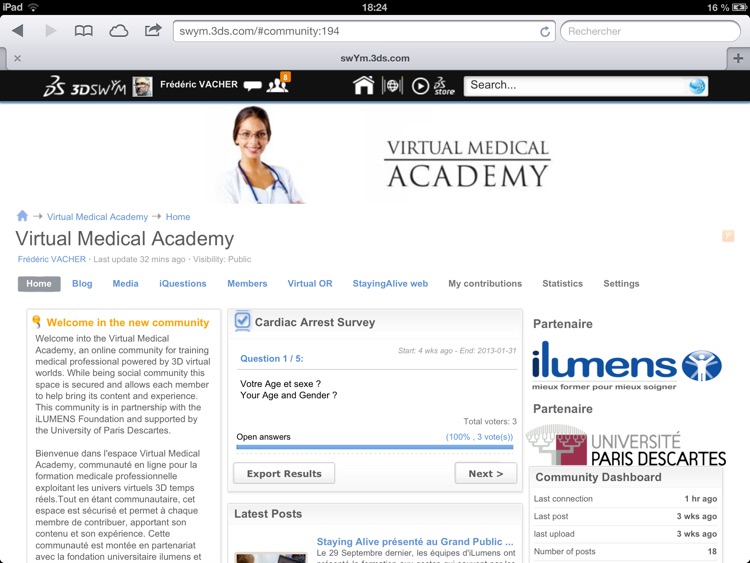Click the play media icon in the header
This screenshot has width=750, height=563.
coord(420,86)
